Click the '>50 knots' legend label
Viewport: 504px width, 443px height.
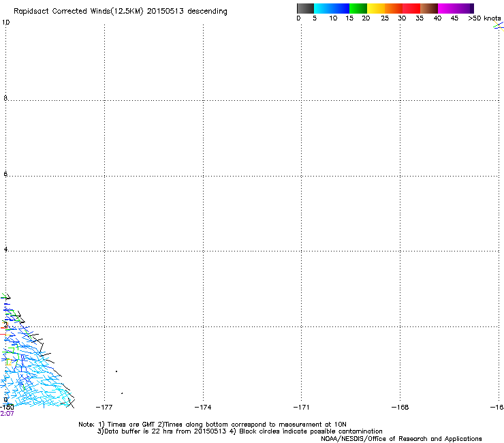[x=484, y=18]
